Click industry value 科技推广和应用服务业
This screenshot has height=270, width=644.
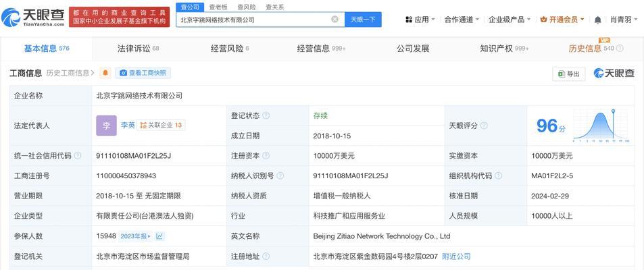pos(349,216)
